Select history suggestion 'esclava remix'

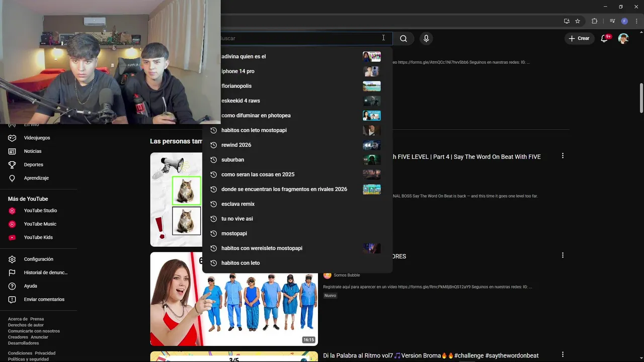pos(297,204)
